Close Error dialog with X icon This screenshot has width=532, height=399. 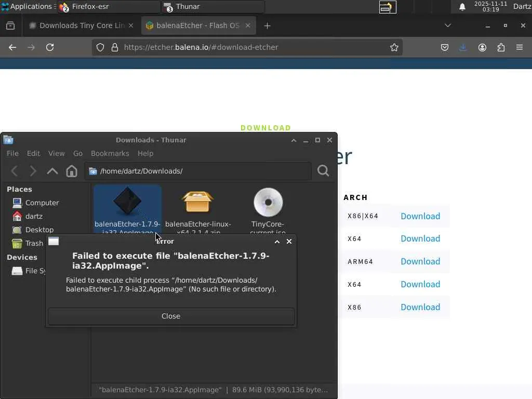coord(289,241)
